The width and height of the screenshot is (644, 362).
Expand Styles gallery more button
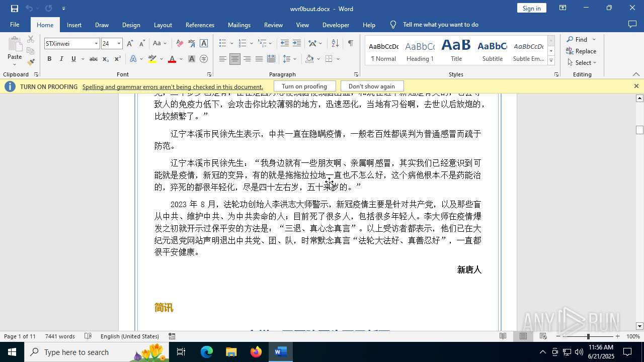551,61
